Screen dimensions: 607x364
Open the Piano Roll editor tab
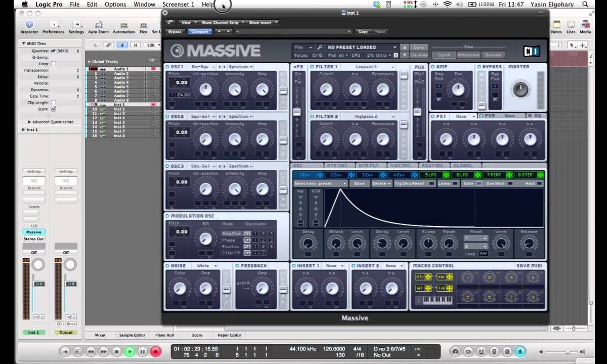pos(164,335)
